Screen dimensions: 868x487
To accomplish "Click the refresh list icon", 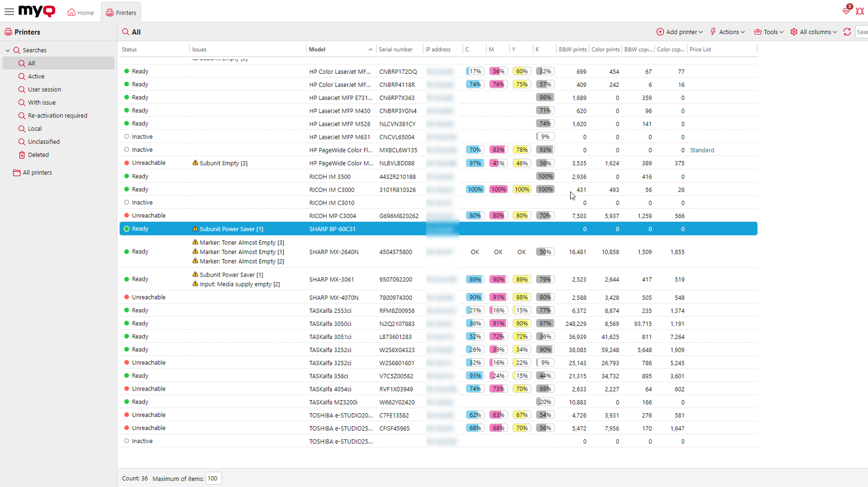I will [847, 32].
